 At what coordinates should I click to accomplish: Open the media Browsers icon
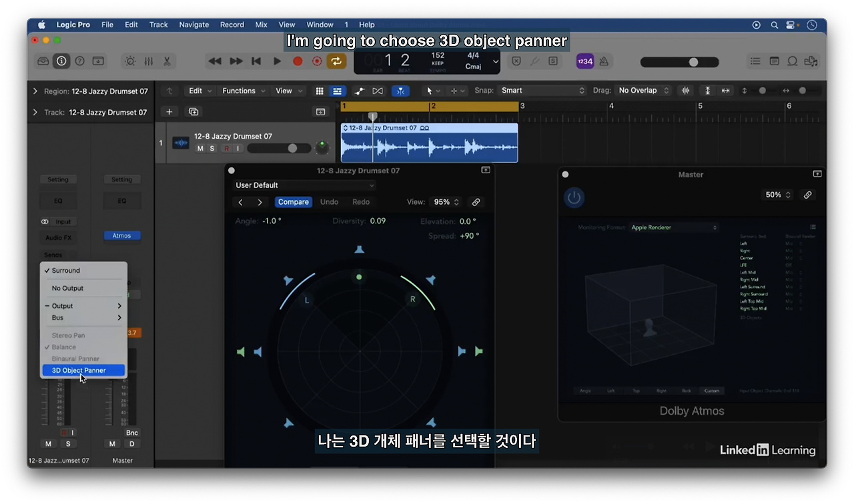pyautogui.click(x=811, y=61)
